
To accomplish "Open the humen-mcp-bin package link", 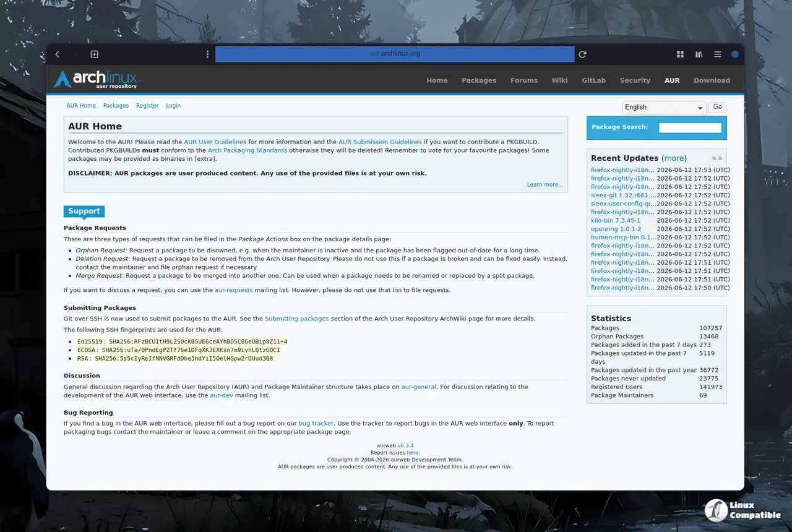I will tap(623, 238).
